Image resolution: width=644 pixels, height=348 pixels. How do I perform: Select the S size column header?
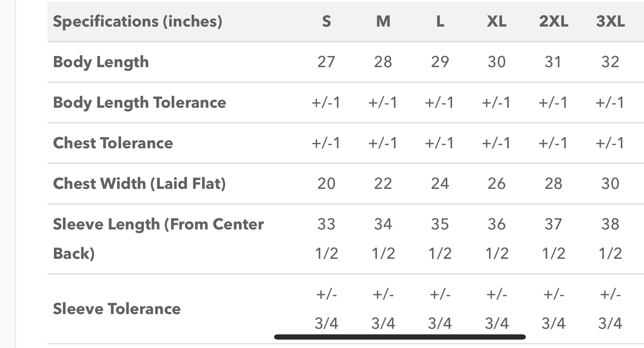(326, 22)
